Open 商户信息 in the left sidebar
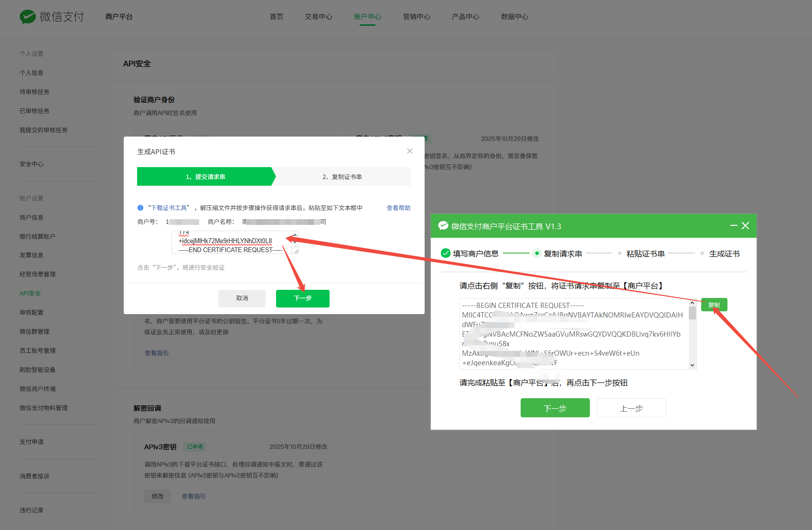The height and width of the screenshot is (530, 812). [32, 218]
